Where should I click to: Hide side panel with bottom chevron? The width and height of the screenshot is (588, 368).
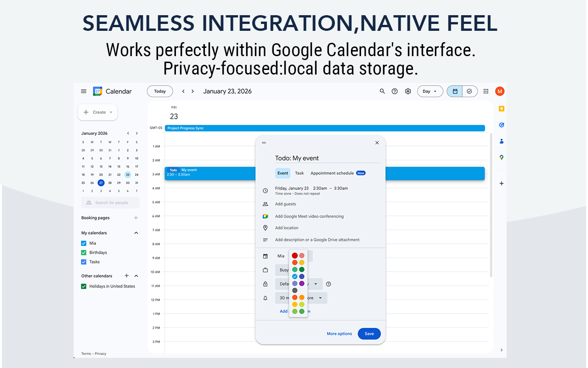click(x=502, y=350)
